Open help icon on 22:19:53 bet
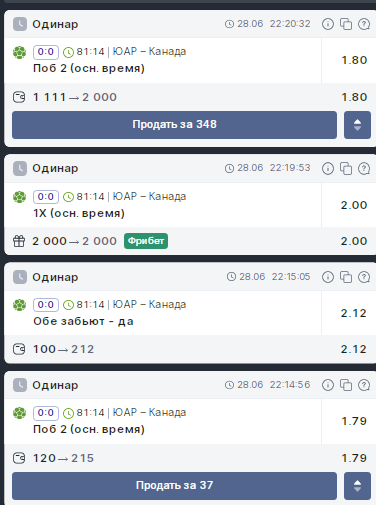The height and width of the screenshot is (505, 376). click(364, 168)
